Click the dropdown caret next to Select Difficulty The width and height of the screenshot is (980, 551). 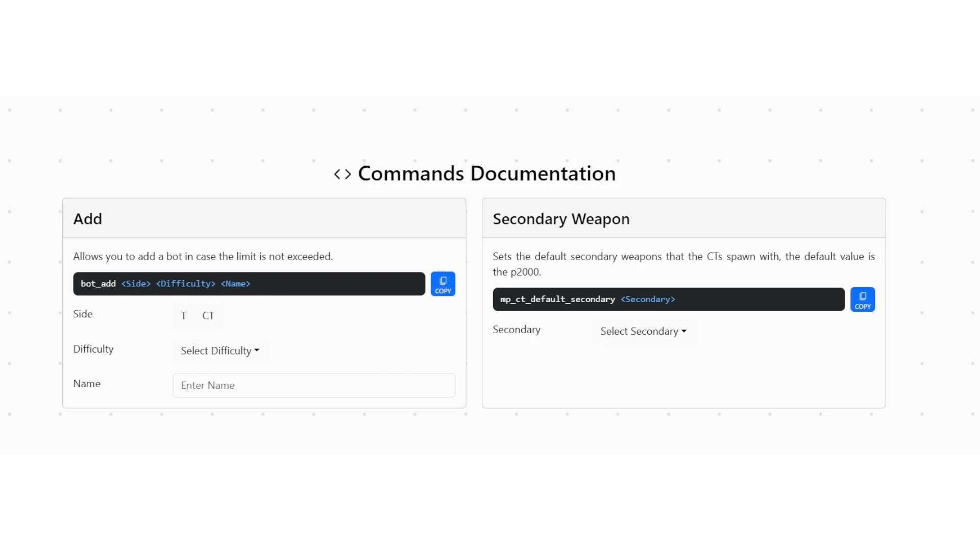(x=257, y=350)
